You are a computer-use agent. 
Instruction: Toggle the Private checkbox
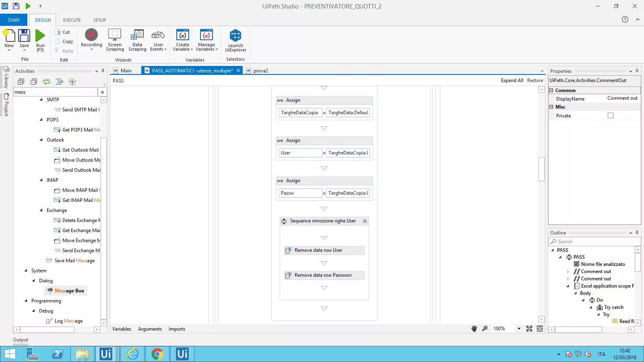pyautogui.click(x=611, y=116)
